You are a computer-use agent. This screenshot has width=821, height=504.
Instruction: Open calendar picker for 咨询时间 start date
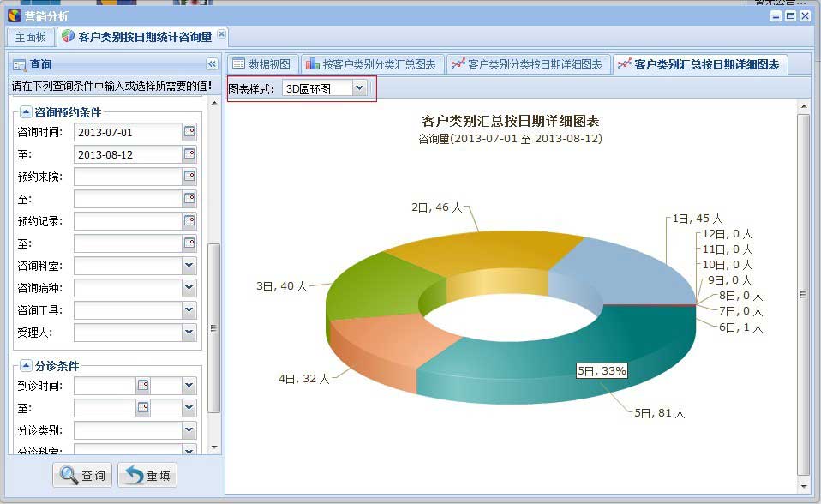coord(189,132)
